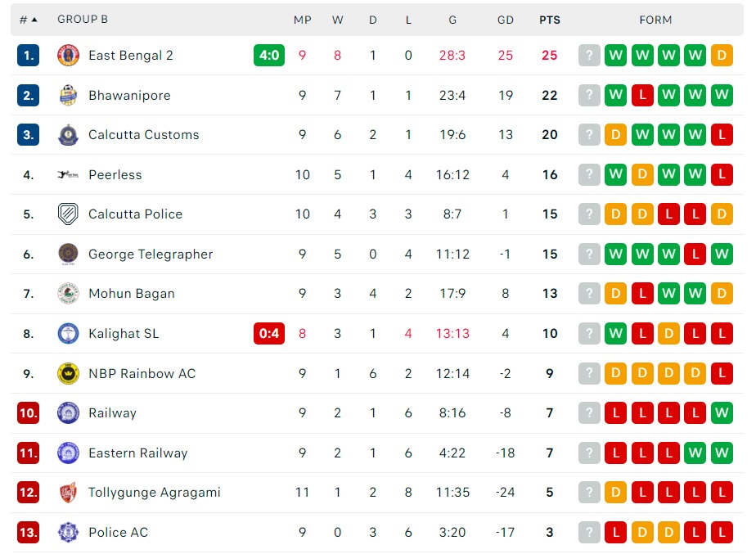Click the East Bengal 2 club crest
756x554 pixels.
point(68,56)
